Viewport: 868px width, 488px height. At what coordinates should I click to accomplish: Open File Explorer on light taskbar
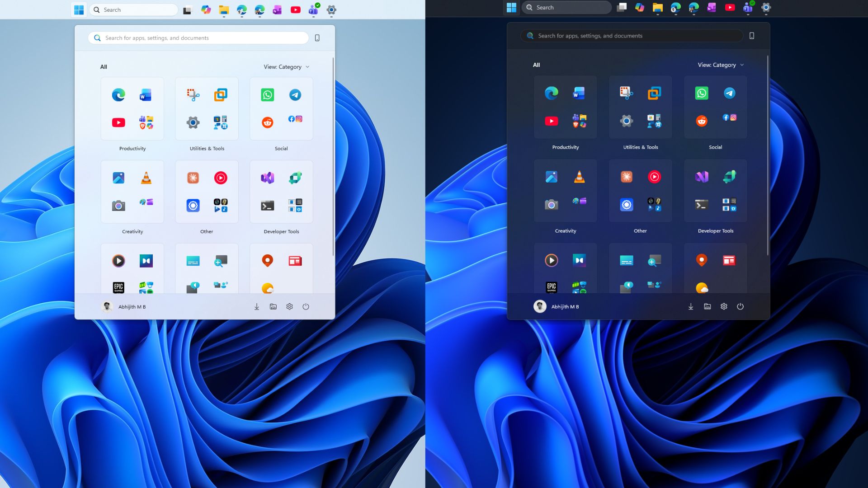click(x=224, y=10)
